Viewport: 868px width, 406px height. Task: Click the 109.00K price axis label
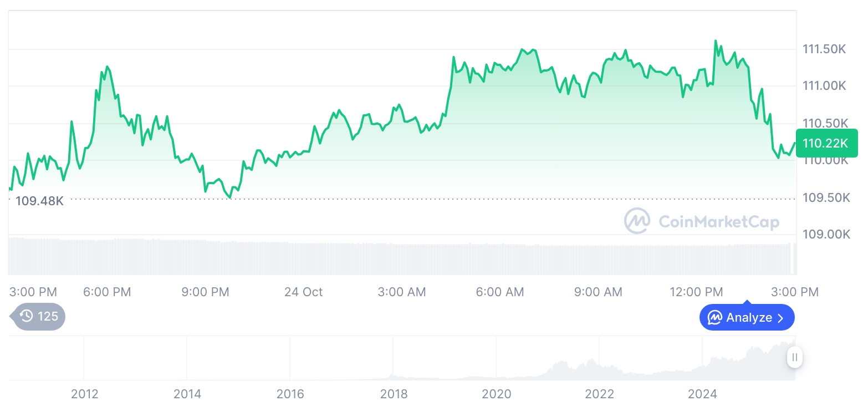point(826,234)
